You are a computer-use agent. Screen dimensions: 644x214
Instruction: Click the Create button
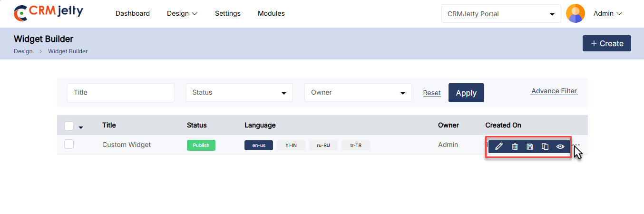pyautogui.click(x=606, y=43)
